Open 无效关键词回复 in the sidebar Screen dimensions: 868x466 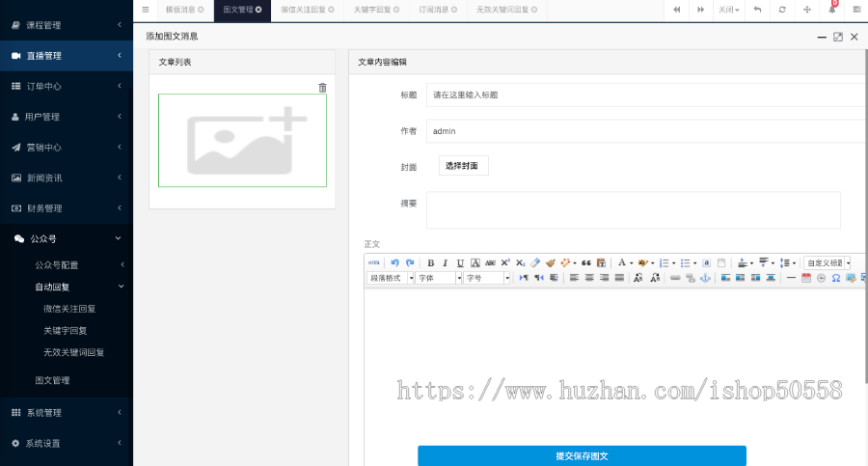[x=74, y=352]
